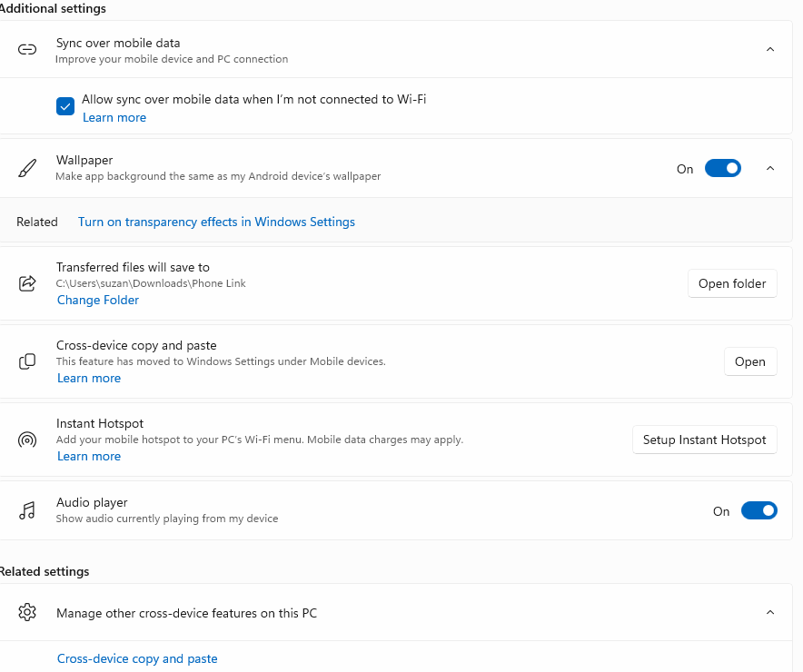Click the Change Folder link
Viewport: 803px width, 672px height.
click(98, 300)
